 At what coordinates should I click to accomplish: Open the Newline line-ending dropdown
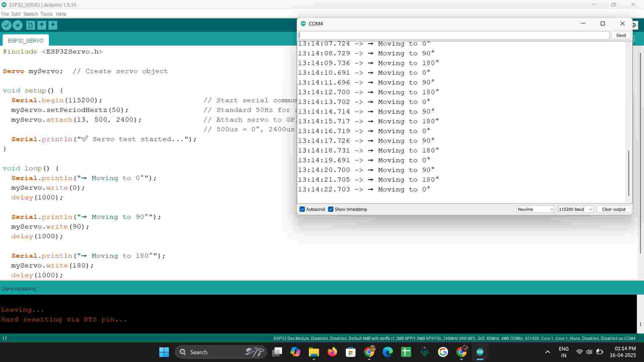(x=536, y=209)
